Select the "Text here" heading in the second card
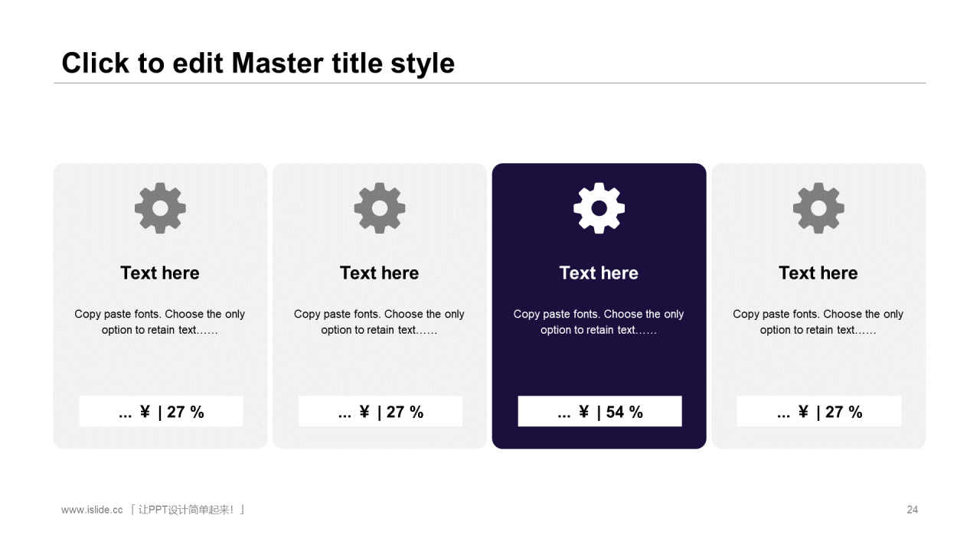Image resolution: width=980 pixels, height=551 pixels. 380,273
